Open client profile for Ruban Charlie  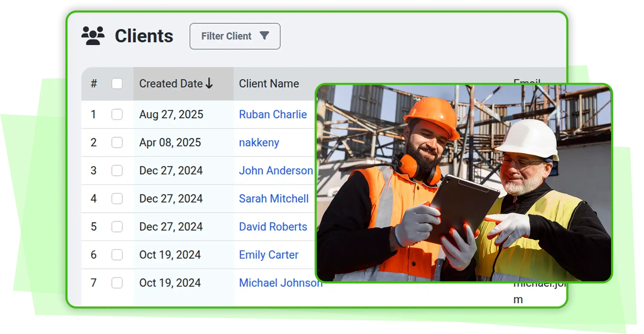pyautogui.click(x=273, y=114)
